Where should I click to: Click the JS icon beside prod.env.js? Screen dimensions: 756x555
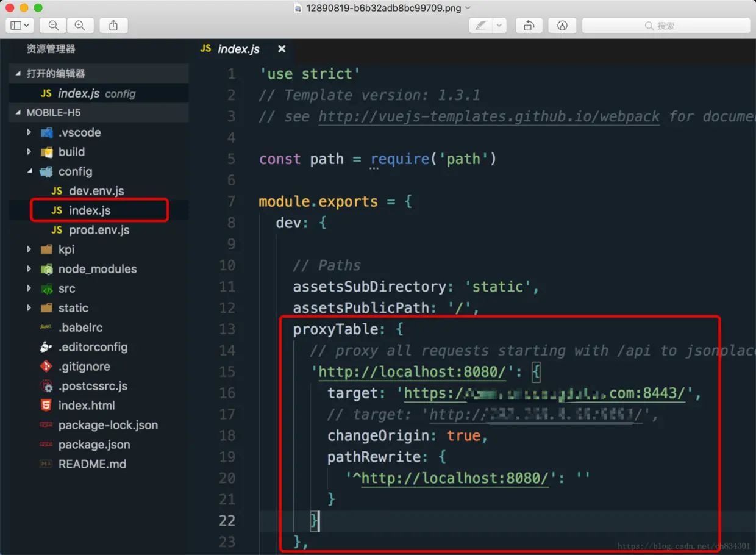point(57,230)
